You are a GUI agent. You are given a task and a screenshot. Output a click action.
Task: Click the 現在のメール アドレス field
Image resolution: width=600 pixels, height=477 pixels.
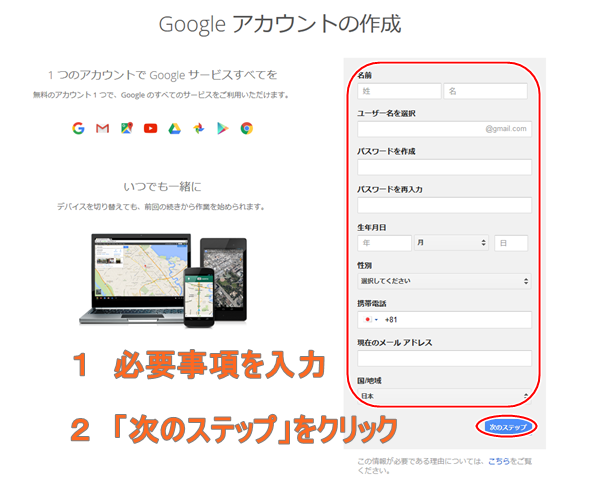pyautogui.click(x=444, y=358)
